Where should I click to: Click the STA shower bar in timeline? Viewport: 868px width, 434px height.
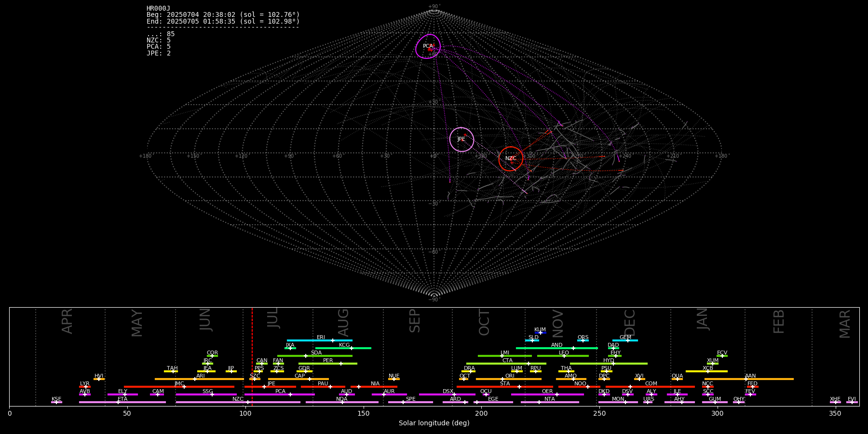coord(505,387)
